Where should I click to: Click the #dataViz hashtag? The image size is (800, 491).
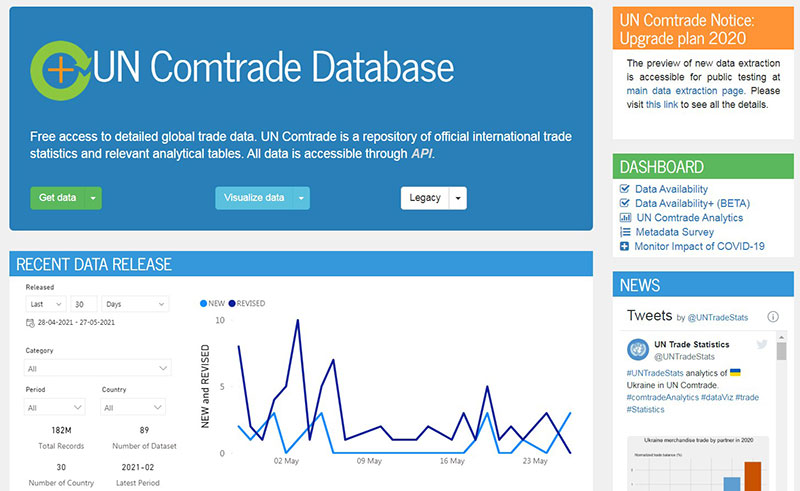(717, 397)
